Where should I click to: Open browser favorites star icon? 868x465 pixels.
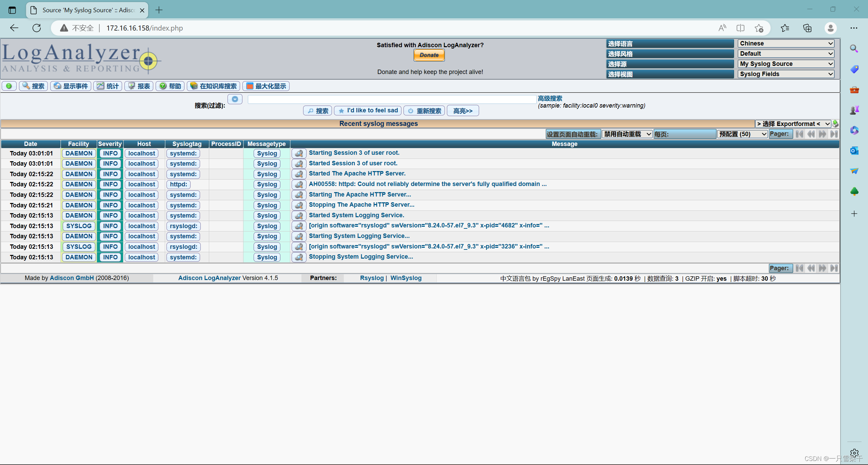785,28
